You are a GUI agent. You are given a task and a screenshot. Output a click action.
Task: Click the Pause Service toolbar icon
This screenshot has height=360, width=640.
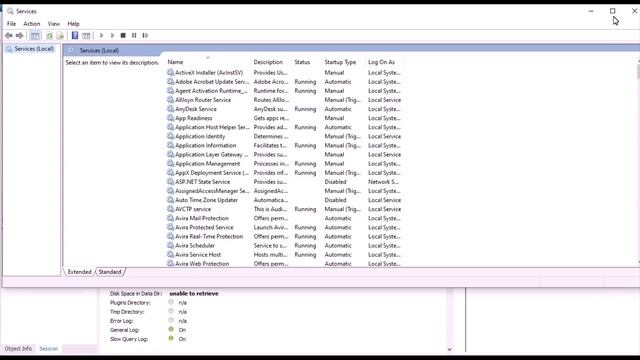tap(134, 36)
